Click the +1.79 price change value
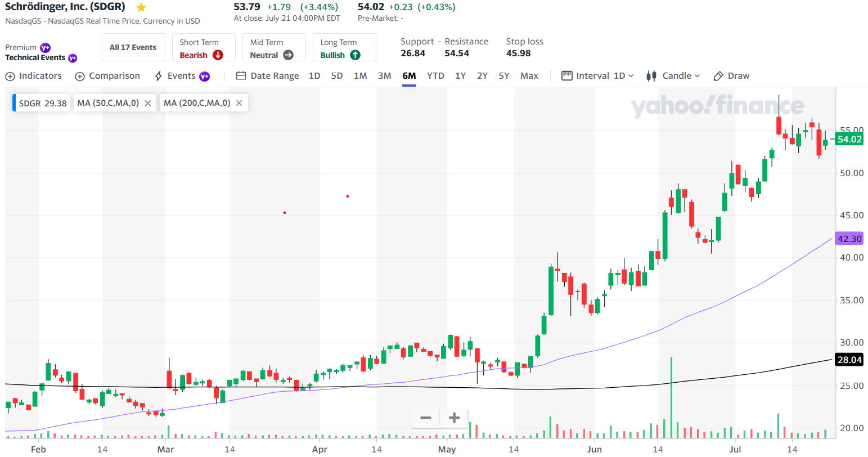 (x=279, y=7)
